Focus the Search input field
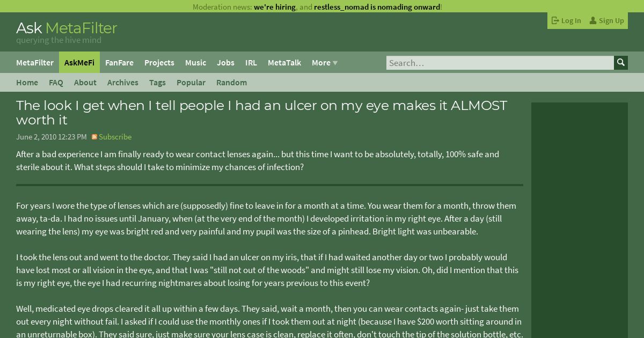The height and width of the screenshot is (338, 644). click(500, 63)
